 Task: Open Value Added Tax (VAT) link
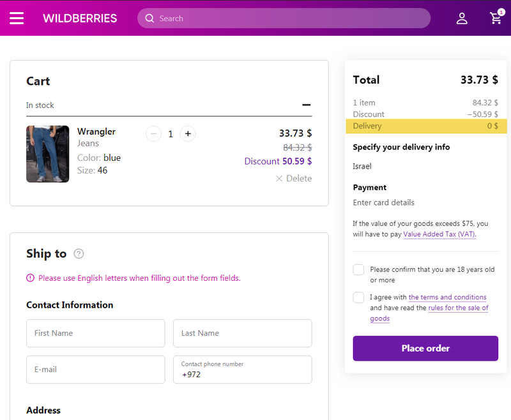(x=439, y=234)
